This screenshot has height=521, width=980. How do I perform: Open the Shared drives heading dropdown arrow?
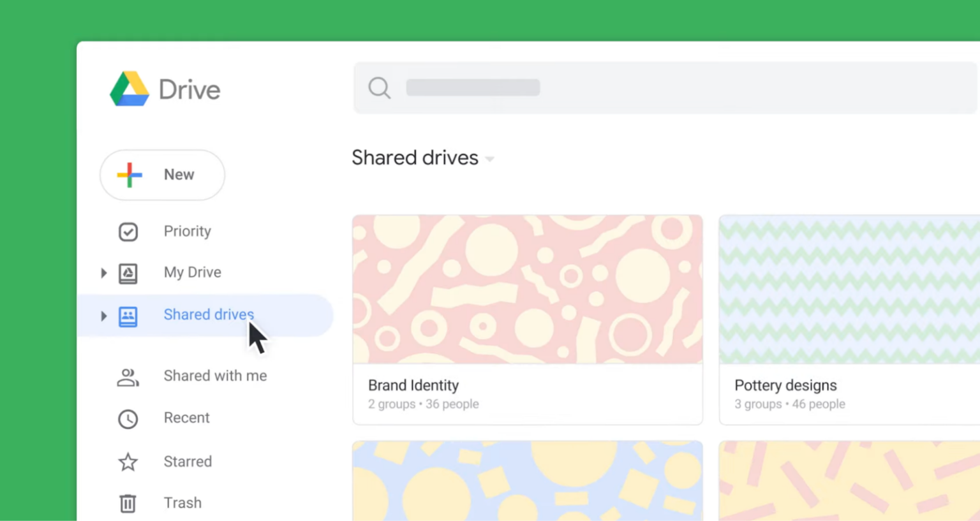(x=489, y=159)
